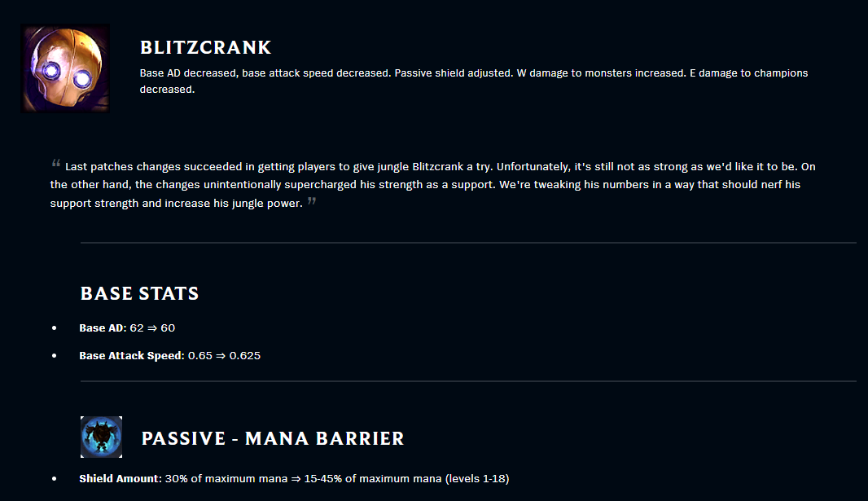Click the Mana Barrier passive icon

click(101, 437)
